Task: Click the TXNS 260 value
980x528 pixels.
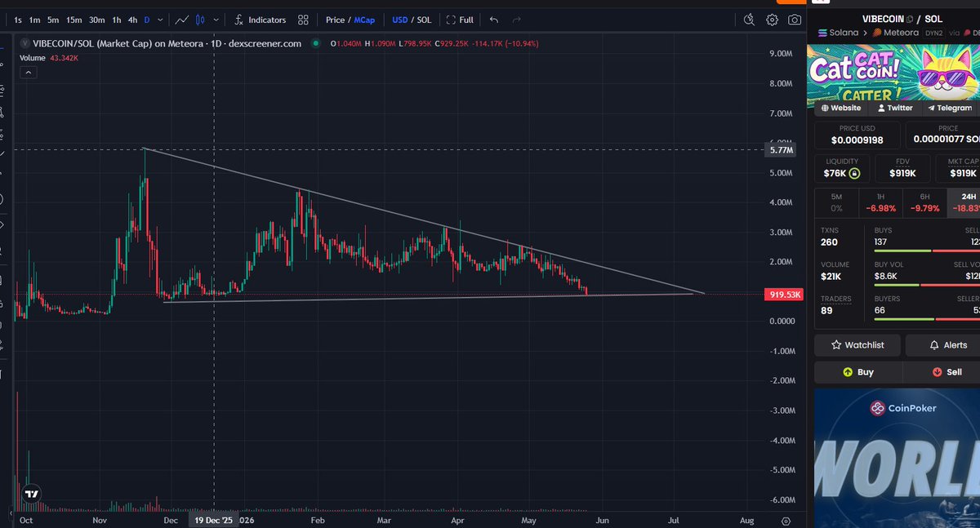Action: (x=830, y=242)
